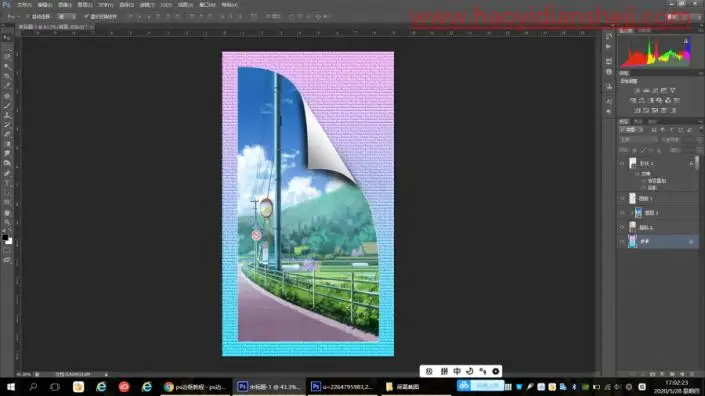The width and height of the screenshot is (705, 396).
Task: Select the Move tool
Action: point(7,38)
